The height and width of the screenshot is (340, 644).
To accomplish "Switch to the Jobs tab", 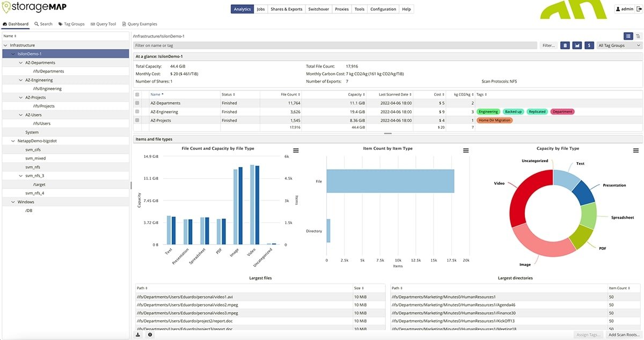I will pos(260,9).
